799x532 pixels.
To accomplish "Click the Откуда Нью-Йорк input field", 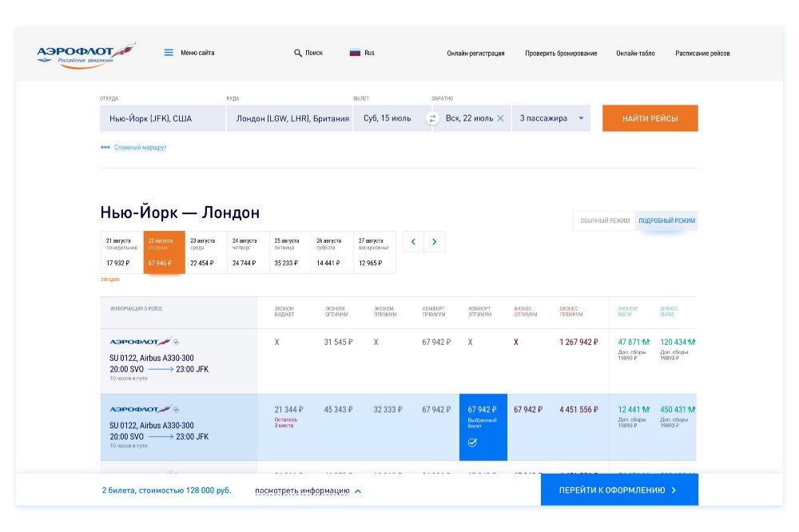I will point(162,118).
